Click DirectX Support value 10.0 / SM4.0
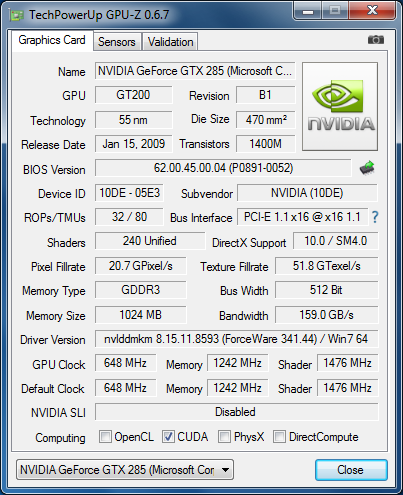Image resolution: width=403 pixels, height=495 pixels. tap(336, 241)
